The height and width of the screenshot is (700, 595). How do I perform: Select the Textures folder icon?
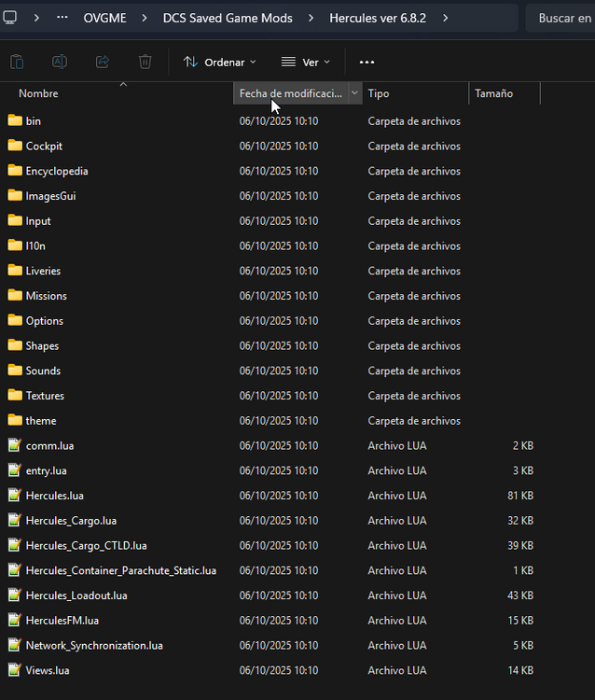click(x=15, y=396)
